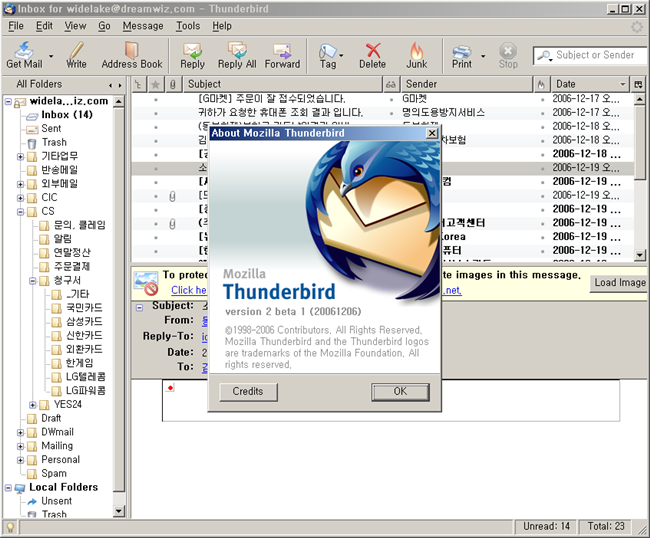Click the attachment column header icon
This screenshot has width=650, height=538.
[x=173, y=84]
